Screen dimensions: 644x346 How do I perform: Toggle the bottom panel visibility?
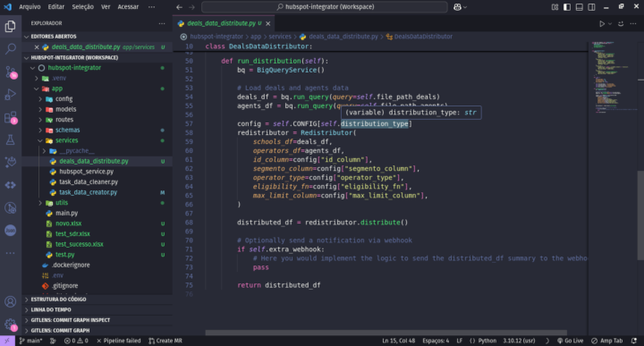[579, 7]
